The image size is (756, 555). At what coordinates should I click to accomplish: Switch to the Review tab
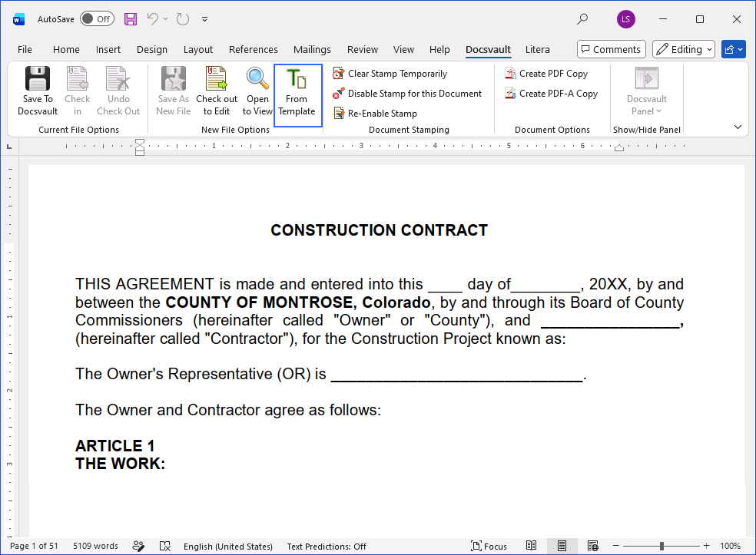[362, 50]
